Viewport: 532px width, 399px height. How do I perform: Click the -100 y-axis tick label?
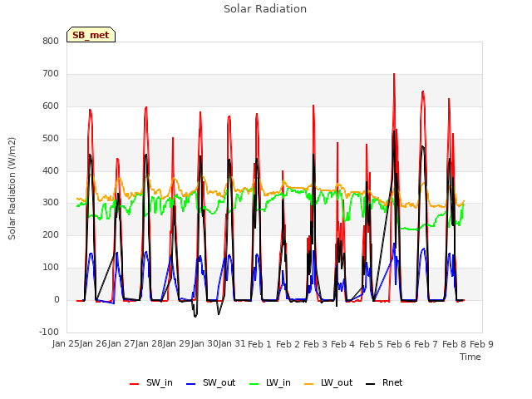[49, 332]
